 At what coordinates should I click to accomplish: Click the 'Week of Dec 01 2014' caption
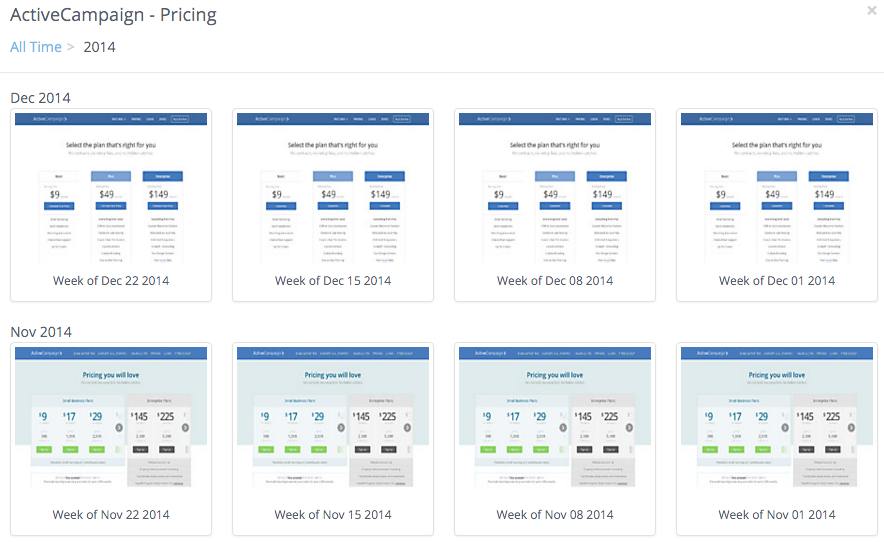coord(777,281)
